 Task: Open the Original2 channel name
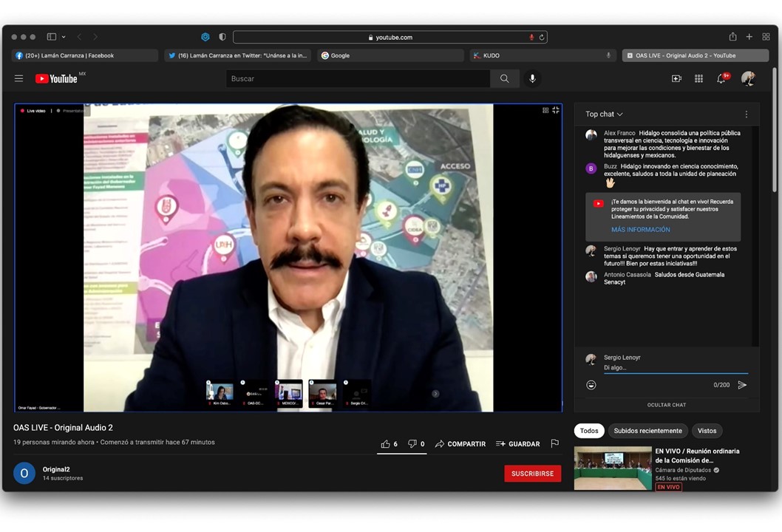tap(56, 469)
